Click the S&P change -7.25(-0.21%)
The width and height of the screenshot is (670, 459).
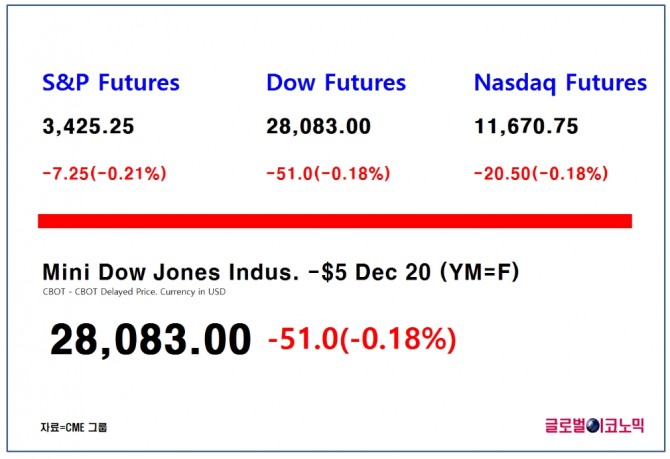104,173
